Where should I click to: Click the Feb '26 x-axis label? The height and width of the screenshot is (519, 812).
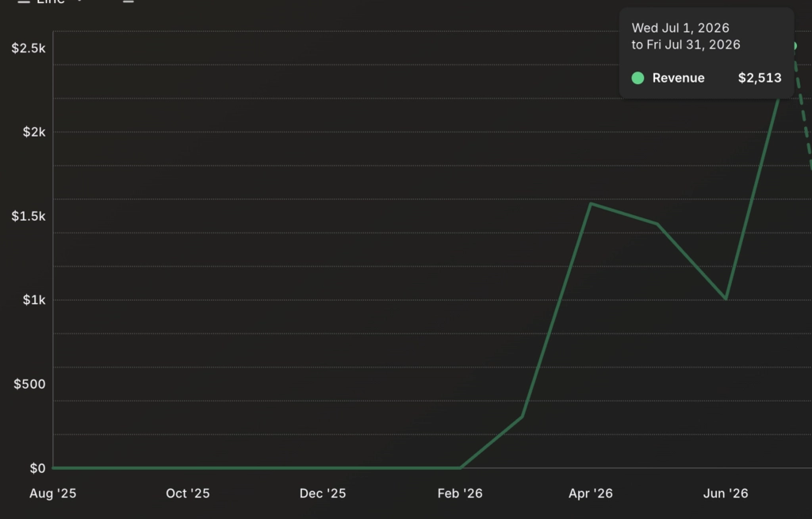pyautogui.click(x=460, y=494)
